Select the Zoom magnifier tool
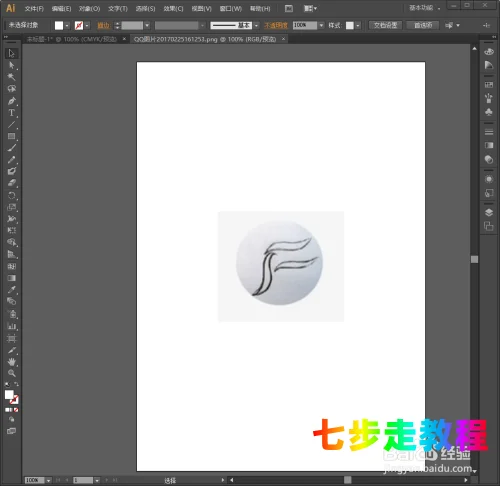The height and width of the screenshot is (486, 500). point(11,373)
